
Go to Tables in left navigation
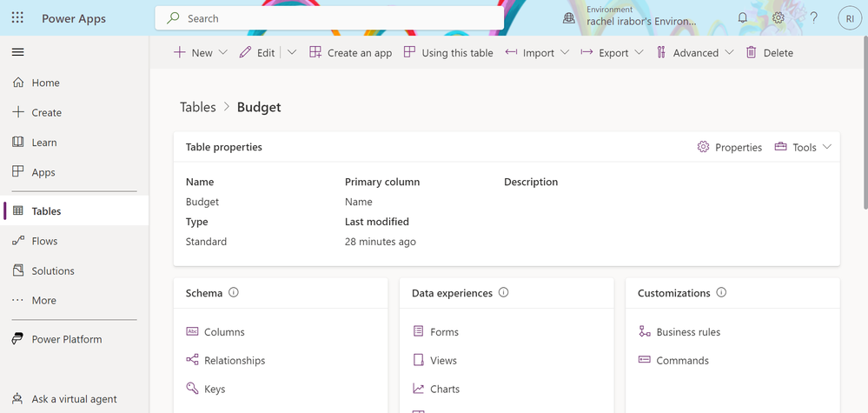[x=74, y=211]
